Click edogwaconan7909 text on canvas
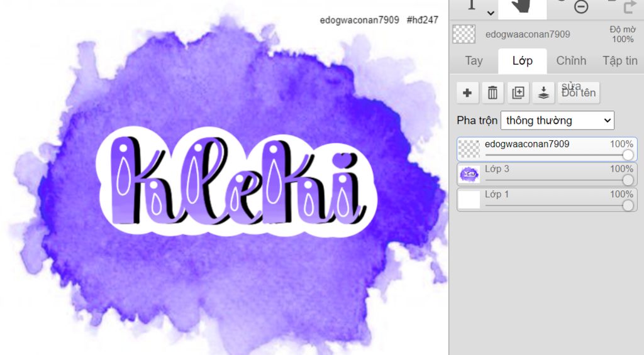 click(359, 19)
